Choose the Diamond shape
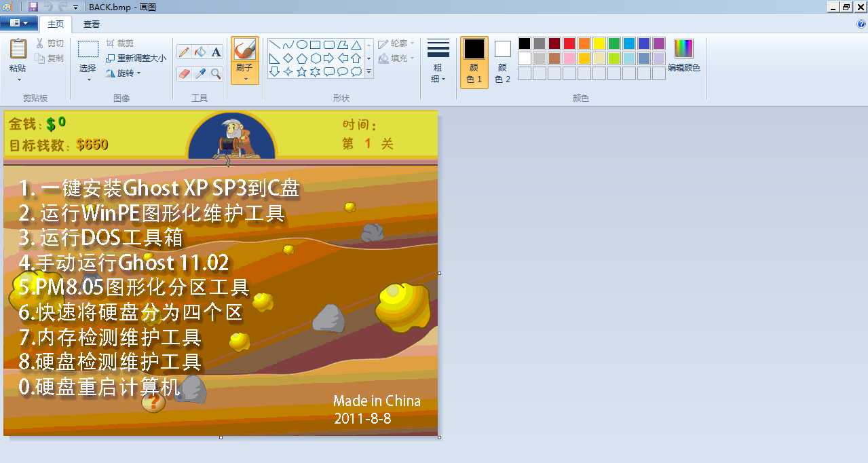Screen dimensions: 868x463 click(288, 58)
